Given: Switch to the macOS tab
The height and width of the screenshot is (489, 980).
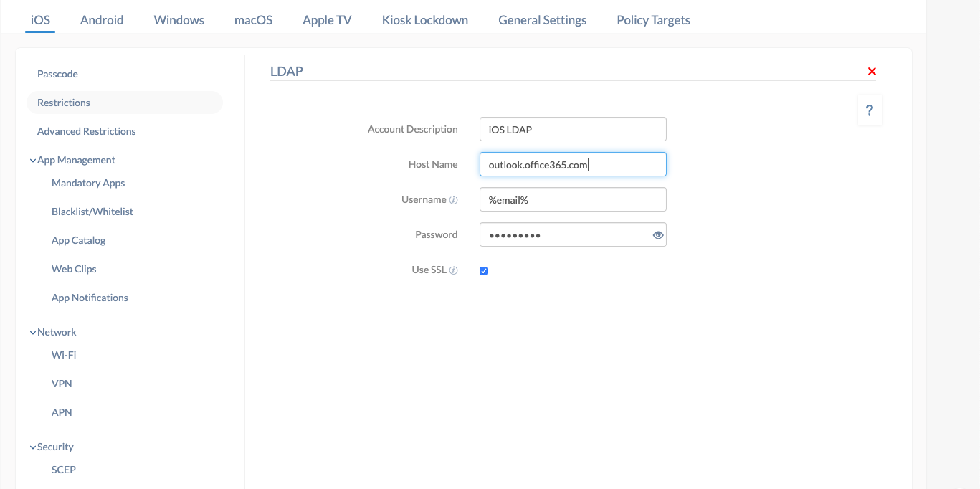Looking at the screenshot, I should coord(254,20).
